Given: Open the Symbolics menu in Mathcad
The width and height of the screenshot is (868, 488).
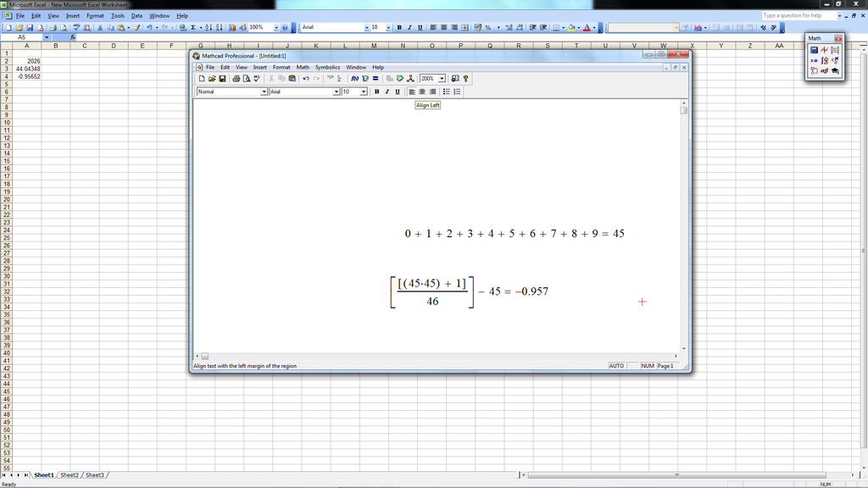Looking at the screenshot, I should tap(327, 67).
